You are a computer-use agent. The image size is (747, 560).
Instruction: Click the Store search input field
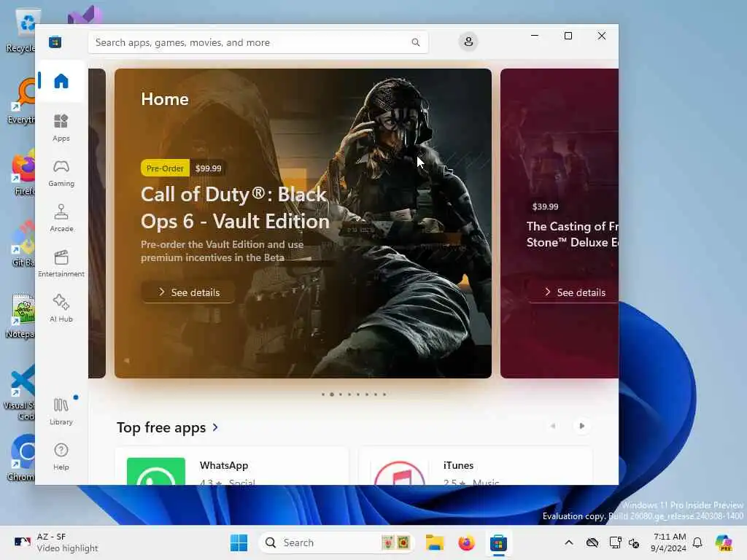258,42
